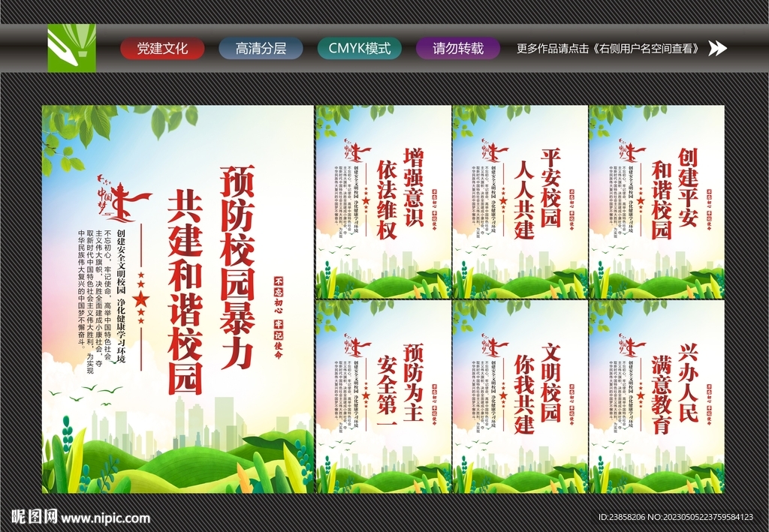Select the 平安校园 人人共建 poster

click(520, 202)
